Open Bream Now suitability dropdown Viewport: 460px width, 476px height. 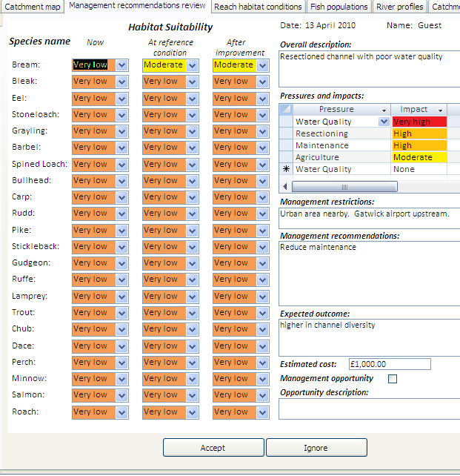pyautogui.click(x=122, y=65)
